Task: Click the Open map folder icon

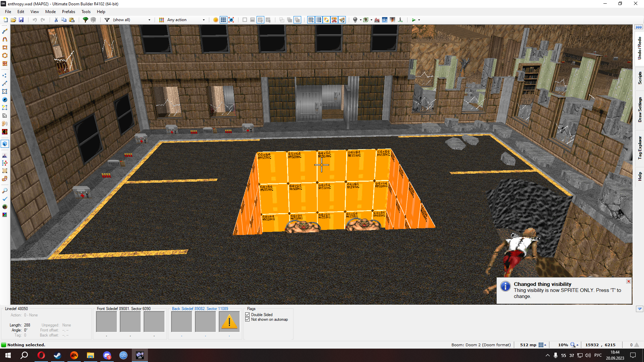Action: point(13,20)
